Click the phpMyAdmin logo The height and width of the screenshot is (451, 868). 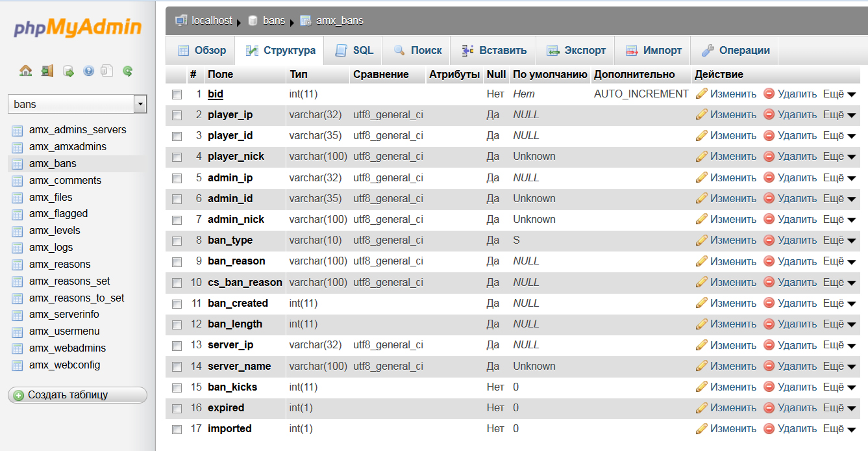pyautogui.click(x=77, y=28)
